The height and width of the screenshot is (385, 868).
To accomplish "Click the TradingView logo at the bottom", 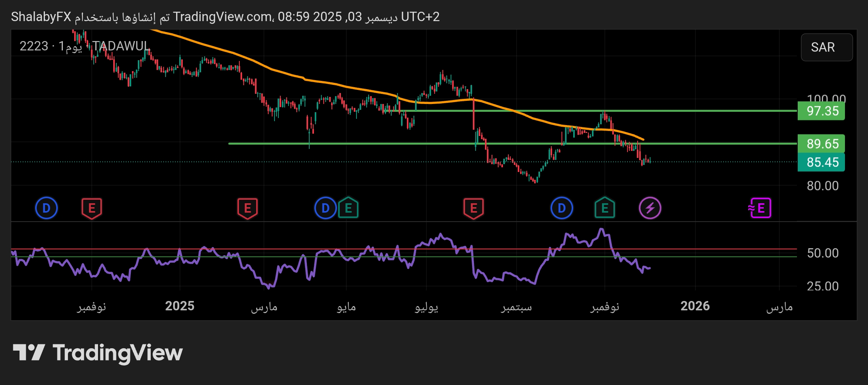I will [98, 353].
